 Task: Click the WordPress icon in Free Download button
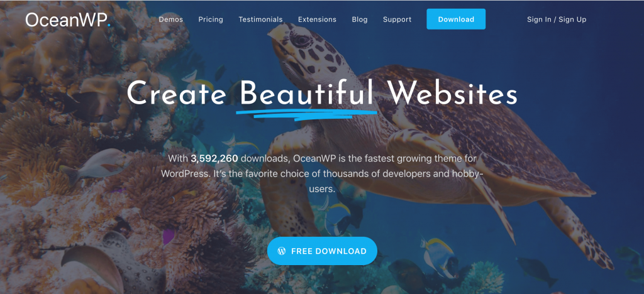[282, 251]
